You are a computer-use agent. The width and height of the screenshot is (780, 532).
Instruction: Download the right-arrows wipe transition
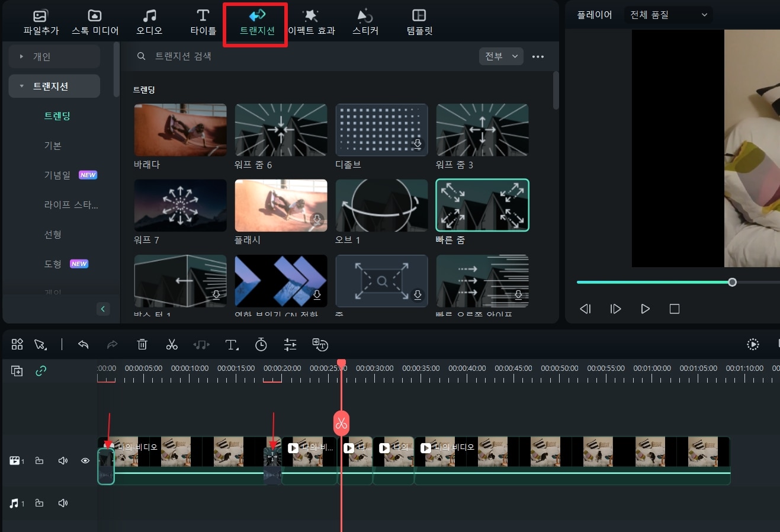coord(519,294)
